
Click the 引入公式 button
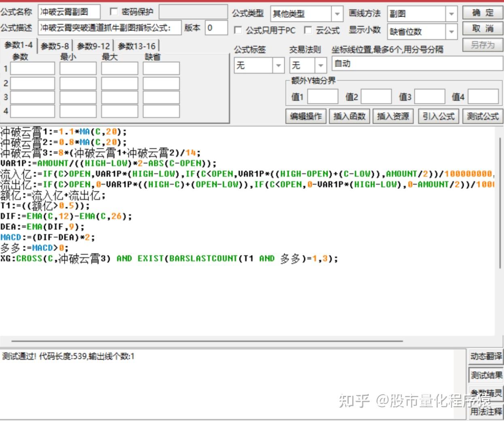[438, 116]
